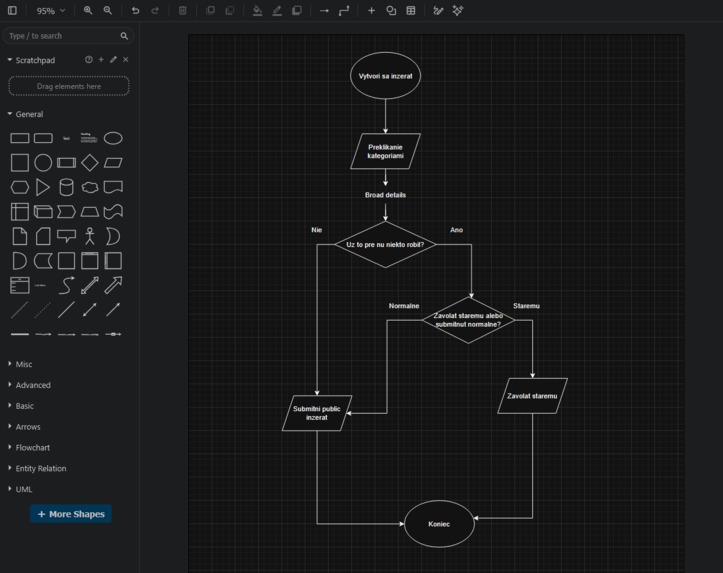The width and height of the screenshot is (723, 573).
Task: Select the Koniec ellipse node
Action: (439, 524)
